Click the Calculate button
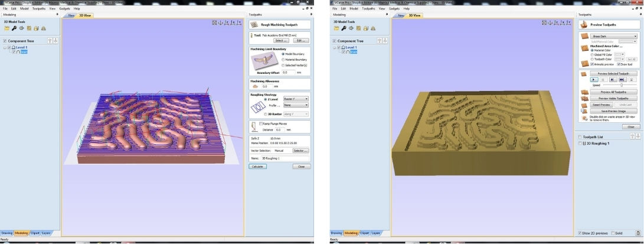 coord(257,167)
